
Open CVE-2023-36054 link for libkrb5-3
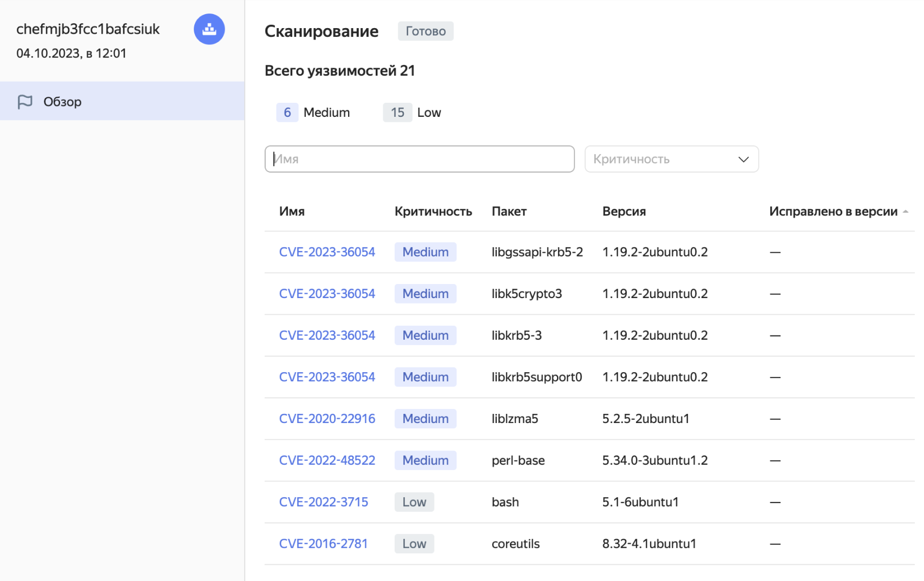[x=327, y=335]
